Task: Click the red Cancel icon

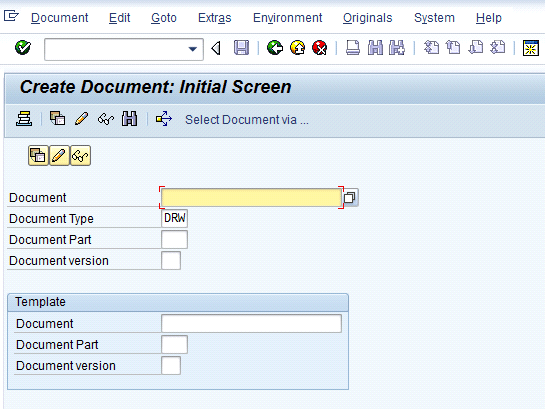Action: tap(320, 48)
